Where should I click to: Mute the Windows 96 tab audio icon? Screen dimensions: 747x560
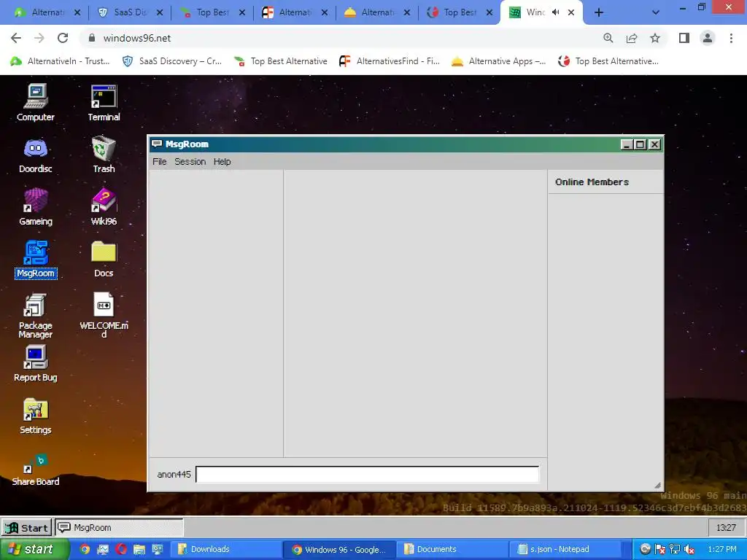coord(555,12)
